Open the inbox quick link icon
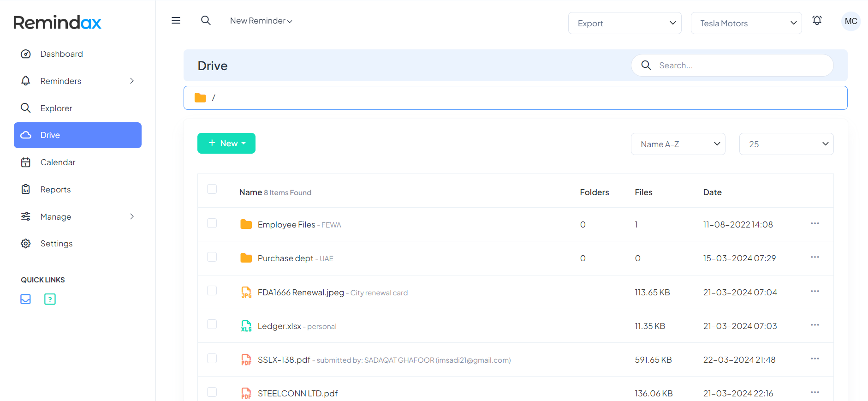868x401 pixels. 26,299
